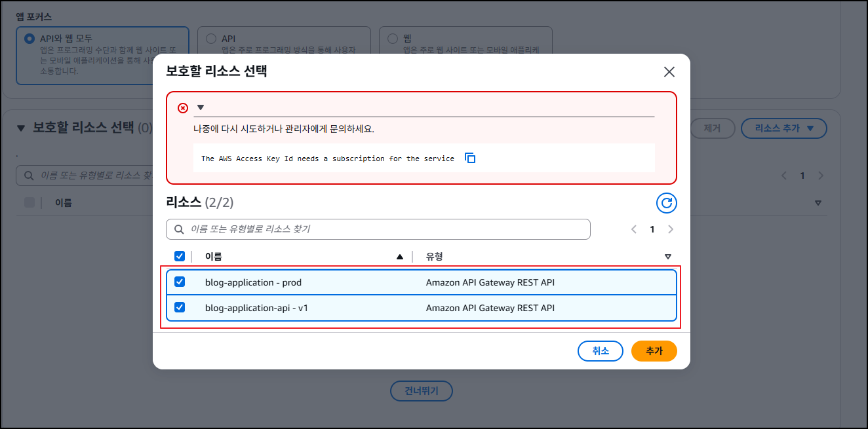Click the type cell of blog-application - prod

[x=490, y=282]
